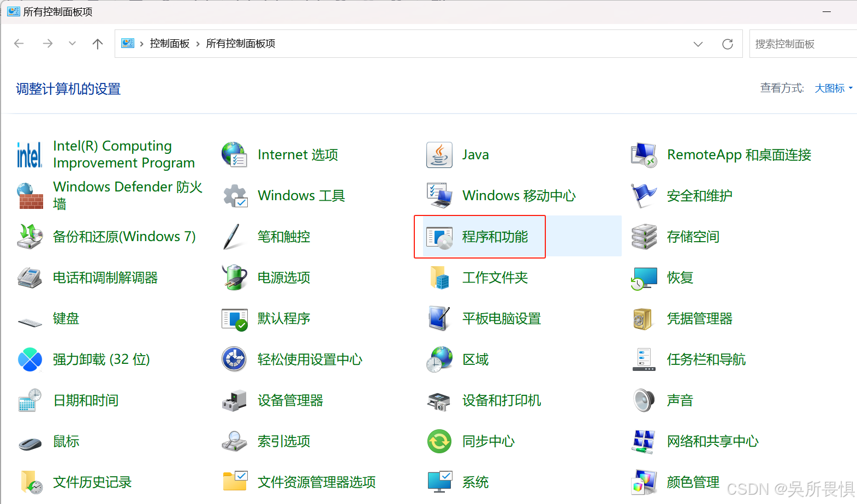The height and width of the screenshot is (504, 857).
Task: Refresh the control panel view
Action: pos(728,44)
